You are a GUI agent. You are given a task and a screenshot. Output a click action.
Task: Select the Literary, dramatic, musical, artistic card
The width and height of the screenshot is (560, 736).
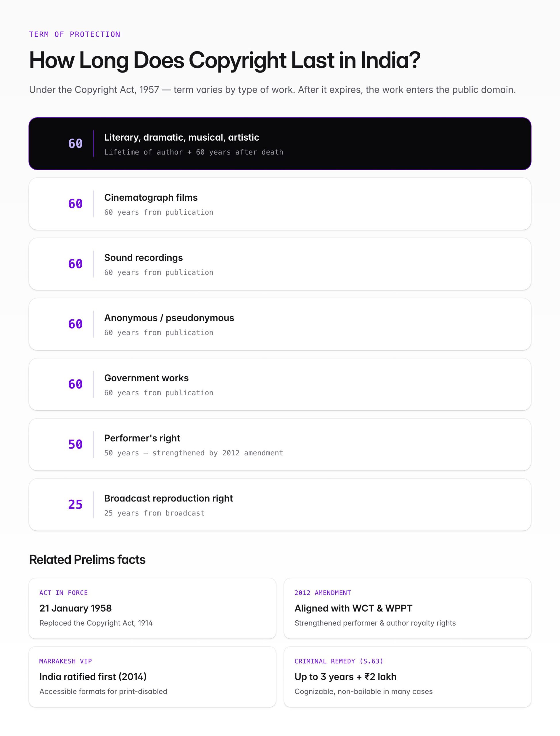tap(280, 144)
